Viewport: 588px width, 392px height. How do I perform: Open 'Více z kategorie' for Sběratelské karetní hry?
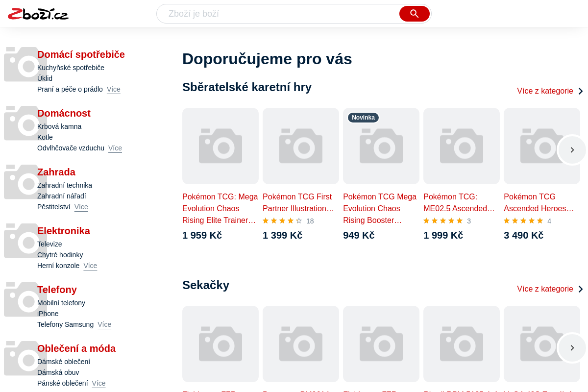(550, 91)
